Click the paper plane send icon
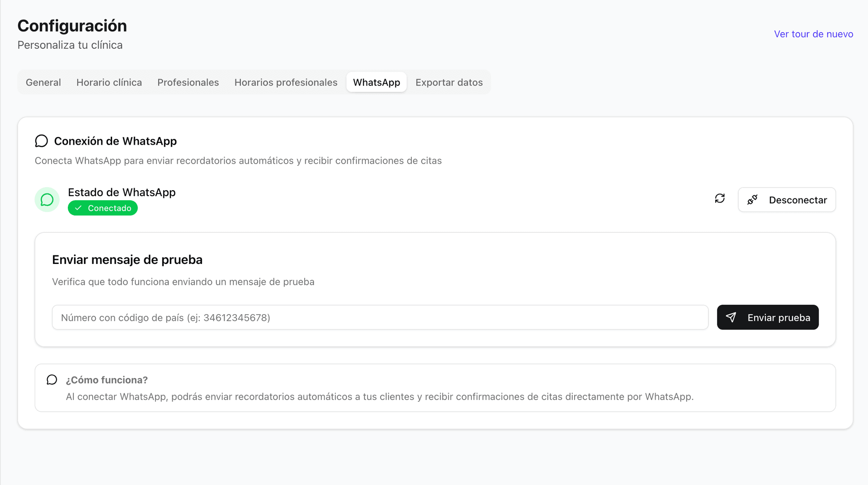The height and width of the screenshot is (485, 868). (731, 317)
